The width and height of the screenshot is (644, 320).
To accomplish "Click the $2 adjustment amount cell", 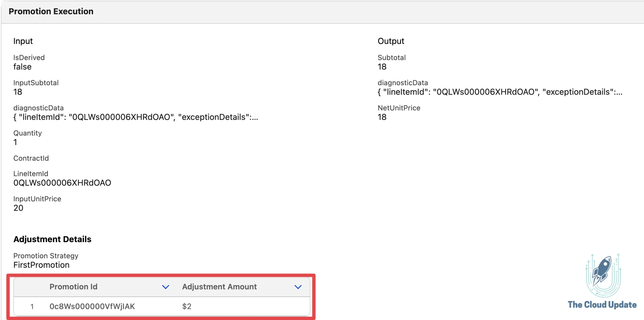I will click(187, 306).
